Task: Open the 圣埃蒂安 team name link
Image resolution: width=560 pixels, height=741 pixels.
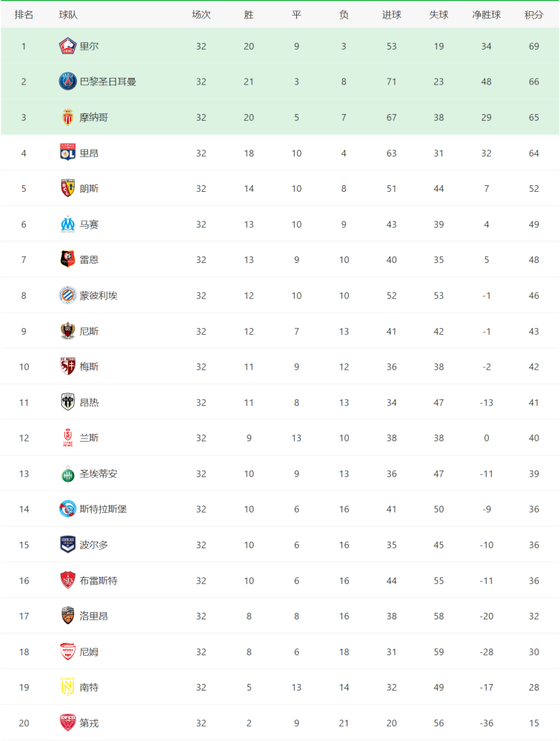Action: coord(99,473)
